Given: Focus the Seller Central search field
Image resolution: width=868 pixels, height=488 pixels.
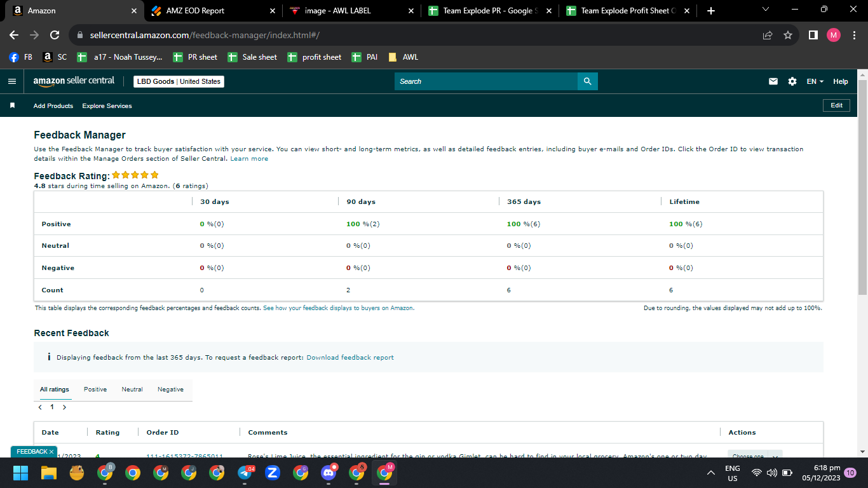Looking at the screenshot, I should pos(485,81).
